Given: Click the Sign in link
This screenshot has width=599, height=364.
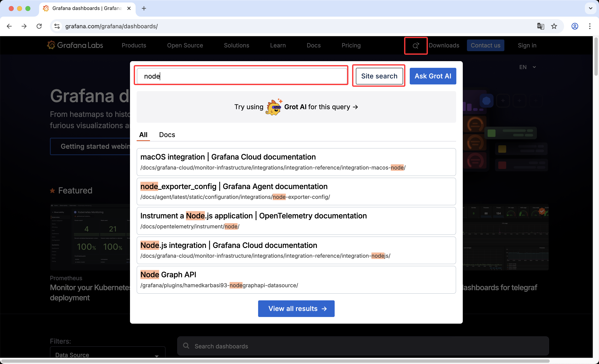Looking at the screenshot, I should [x=527, y=46].
